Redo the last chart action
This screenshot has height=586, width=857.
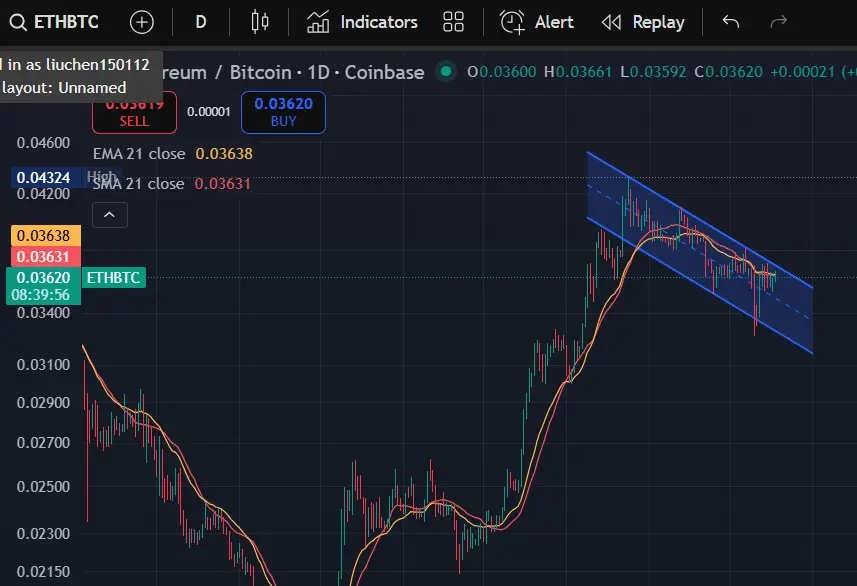click(x=778, y=22)
